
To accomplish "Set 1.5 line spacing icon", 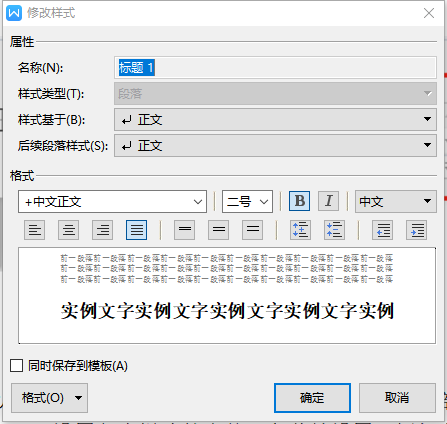I will [219, 230].
